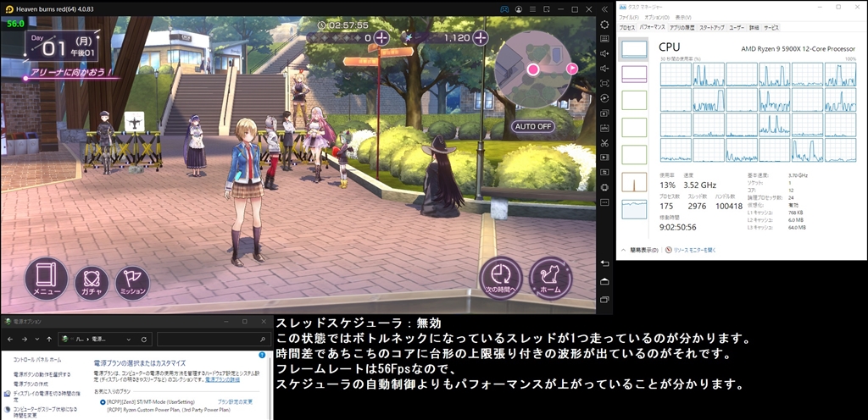868x420 pixels.
Task: Open the ガチャ gacha button
Action: tap(92, 283)
